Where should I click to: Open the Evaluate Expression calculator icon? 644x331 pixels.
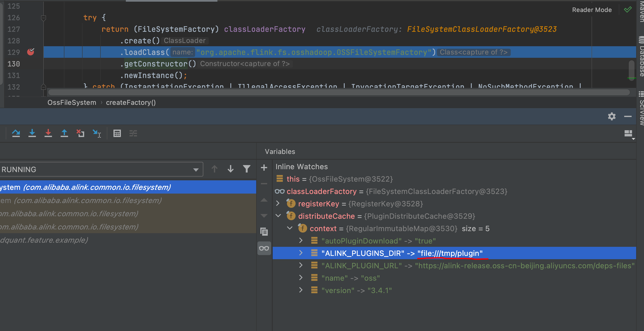[117, 133]
